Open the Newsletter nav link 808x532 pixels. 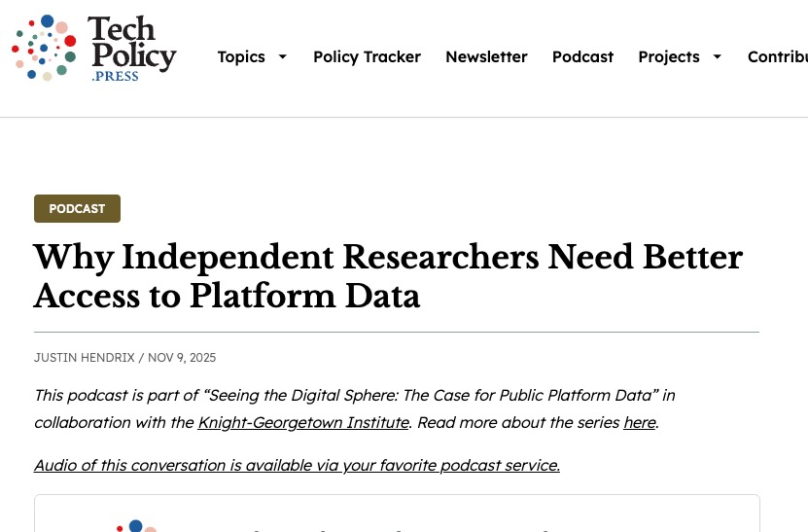(486, 56)
